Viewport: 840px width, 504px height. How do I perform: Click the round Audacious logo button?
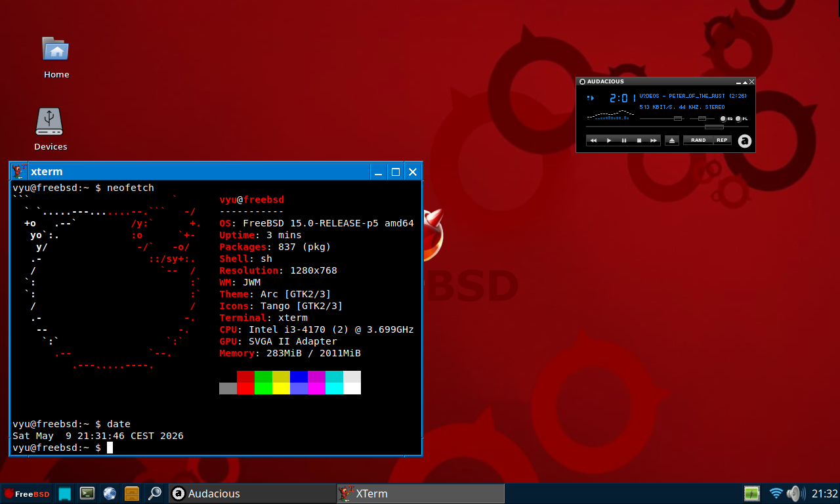coord(744,141)
